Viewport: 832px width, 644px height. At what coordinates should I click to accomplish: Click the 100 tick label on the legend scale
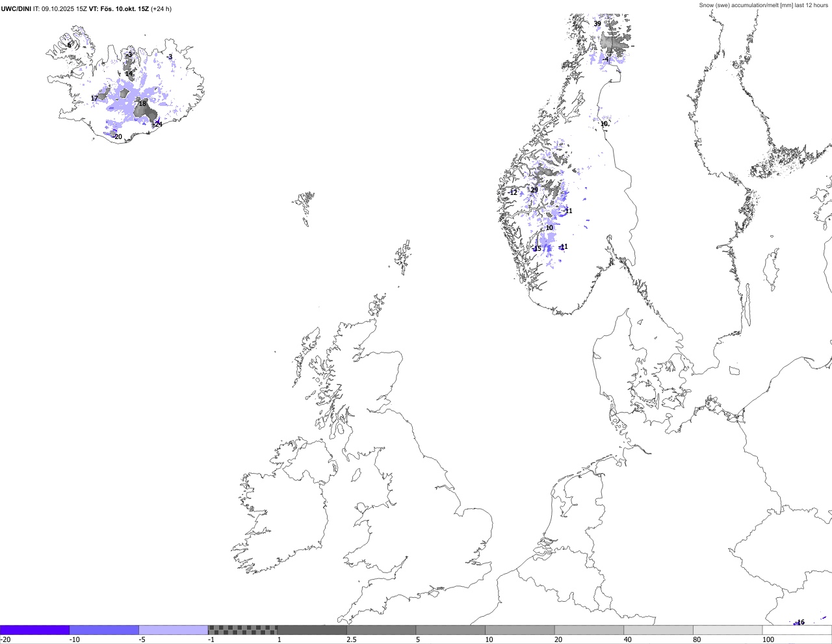(x=769, y=639)
